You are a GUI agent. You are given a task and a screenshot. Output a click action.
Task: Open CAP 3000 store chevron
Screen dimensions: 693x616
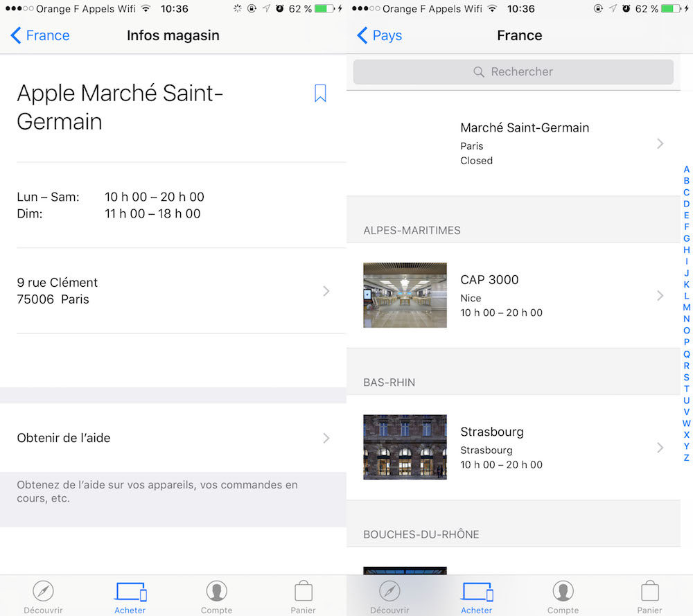(x=660, y=295)
